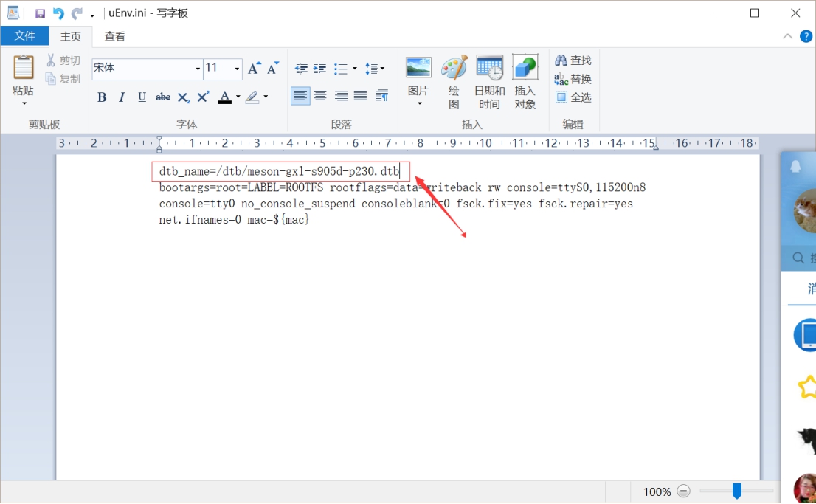This screenshot has width=816, height=504.
Task: Click the bootargs line in the document
Action: click(402, 187)
